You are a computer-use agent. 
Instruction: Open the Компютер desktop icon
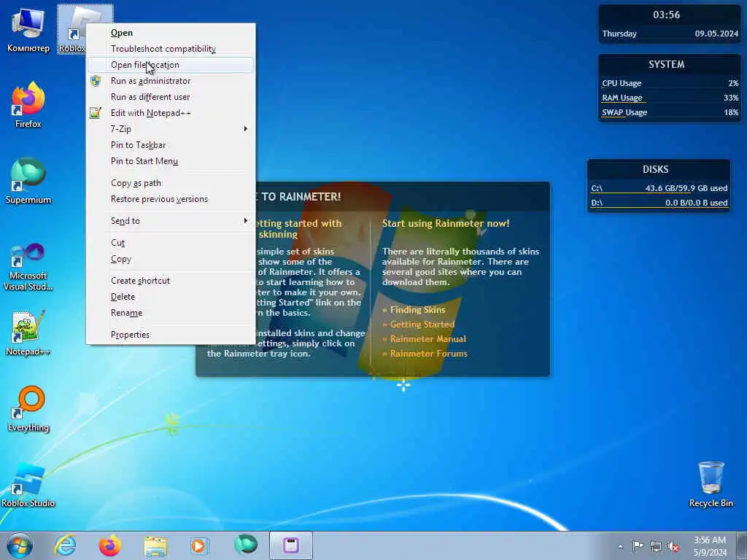[28, 29]
